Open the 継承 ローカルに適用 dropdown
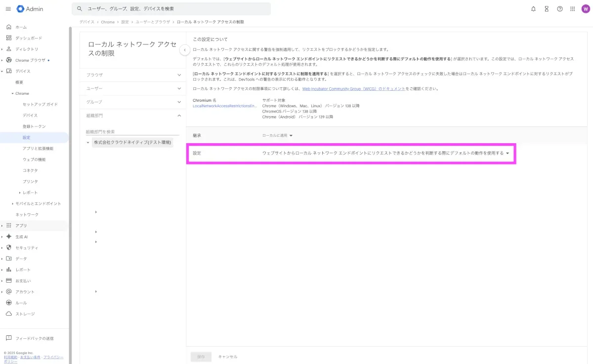The image size is (593, 364). pos(277,135)
